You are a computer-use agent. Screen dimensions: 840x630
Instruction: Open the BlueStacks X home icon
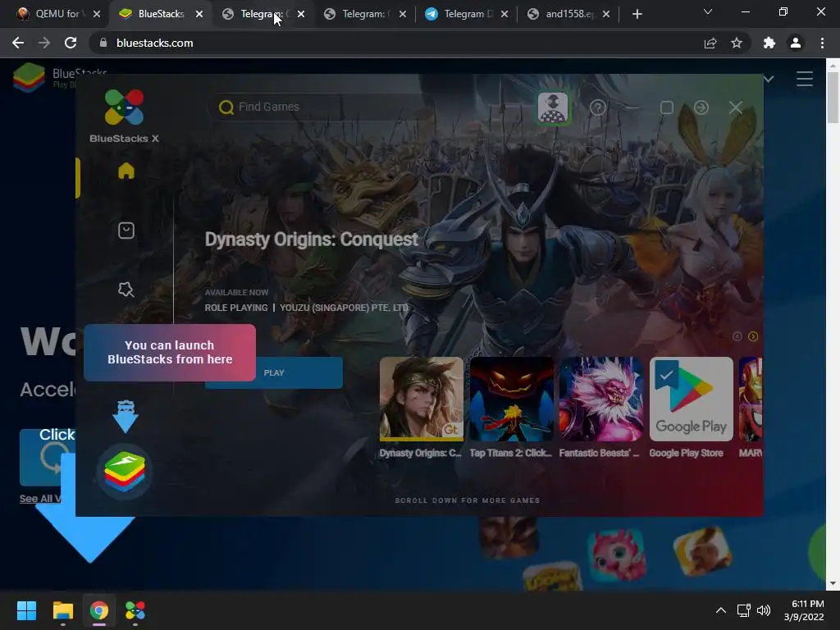pos(126,171)
